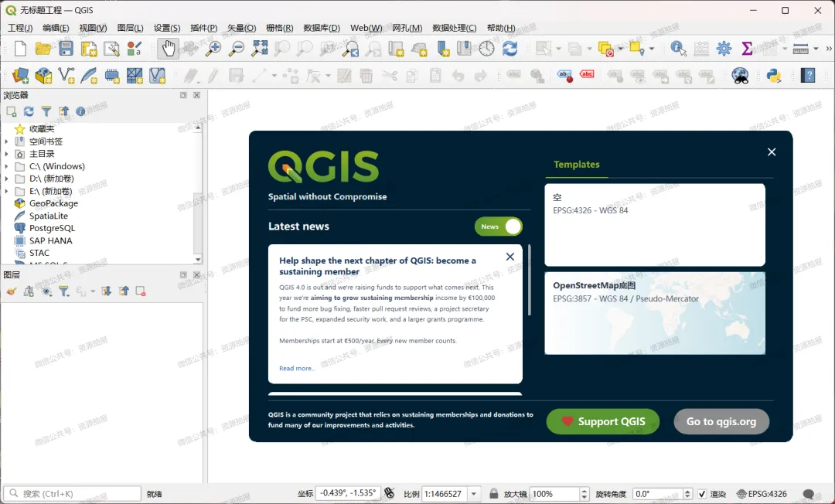Open select by location dropdown arrow
Image resolution: width=835 pixels, height=504 pixels.
tap(651, 49)
